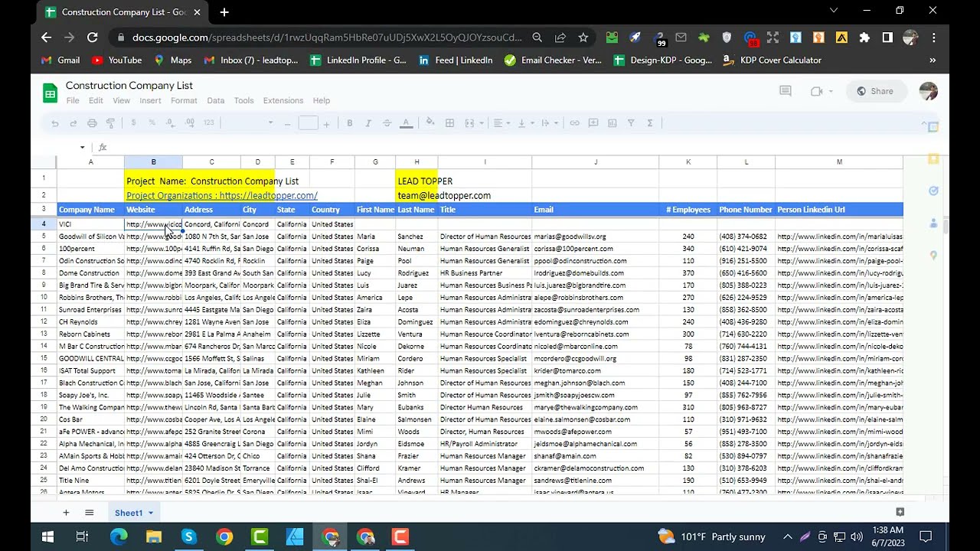
Task: Increase font size with plus button
Action: point(326,123)
